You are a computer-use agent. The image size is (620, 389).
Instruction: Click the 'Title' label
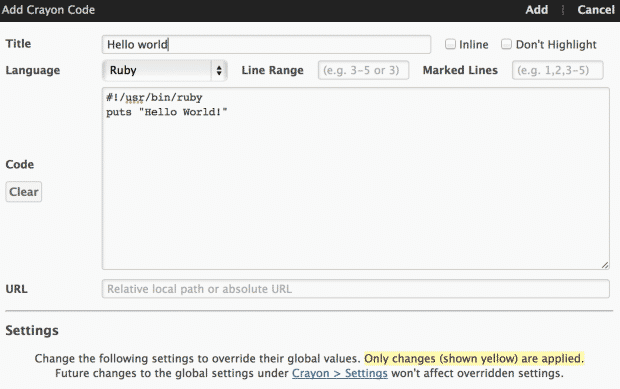point(18,43)
